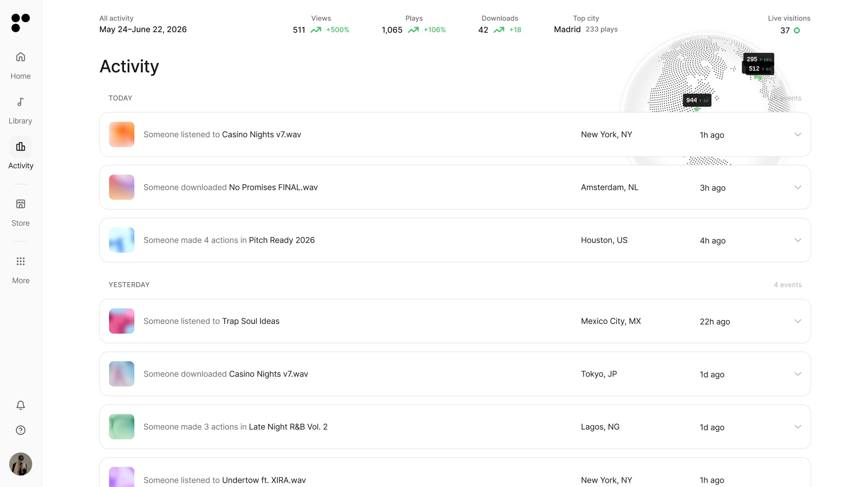Click purple Undertow ft. XIRA thumbnail
The image size is (868, 487).
[122, 477]
